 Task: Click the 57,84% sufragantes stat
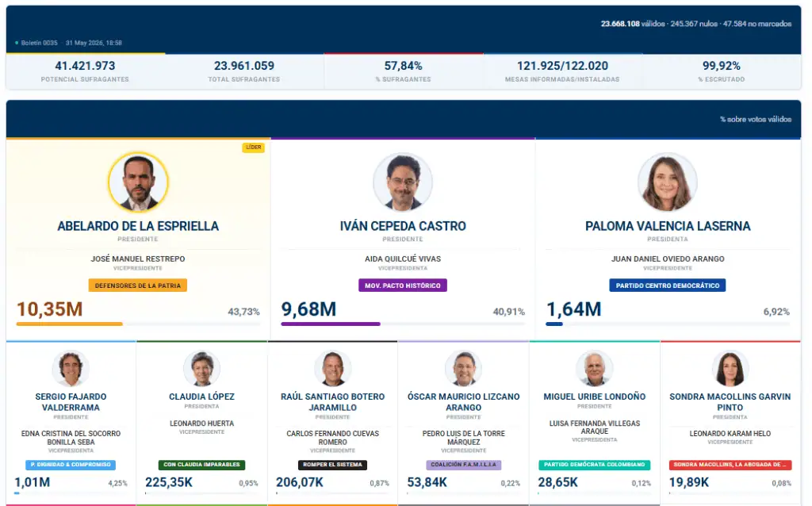[404, 71]
